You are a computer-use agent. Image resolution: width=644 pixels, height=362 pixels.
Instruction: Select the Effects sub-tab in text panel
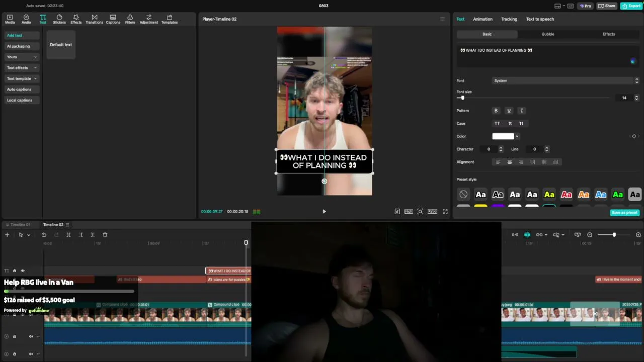(609, 34)
